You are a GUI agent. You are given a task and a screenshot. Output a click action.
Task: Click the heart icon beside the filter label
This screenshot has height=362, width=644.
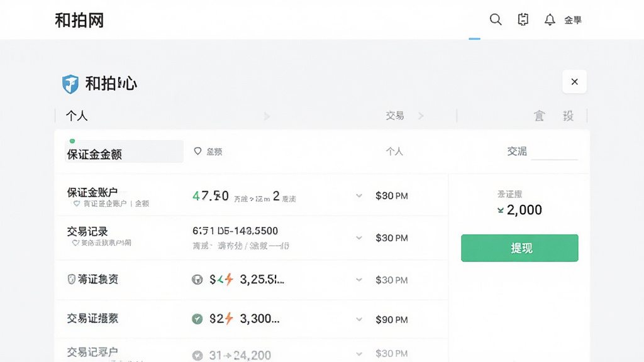pos(197,151)
